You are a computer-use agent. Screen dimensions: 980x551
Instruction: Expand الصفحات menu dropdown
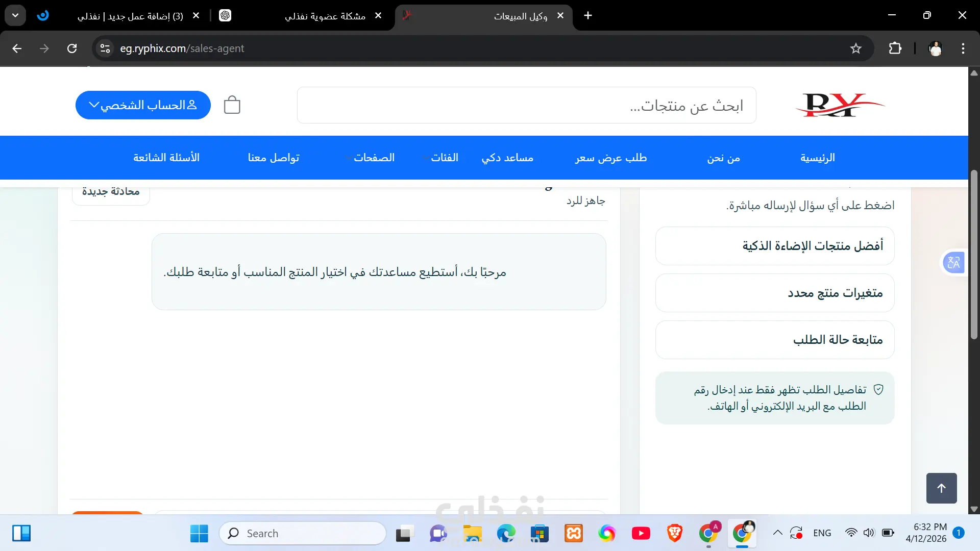click(371, 158)
